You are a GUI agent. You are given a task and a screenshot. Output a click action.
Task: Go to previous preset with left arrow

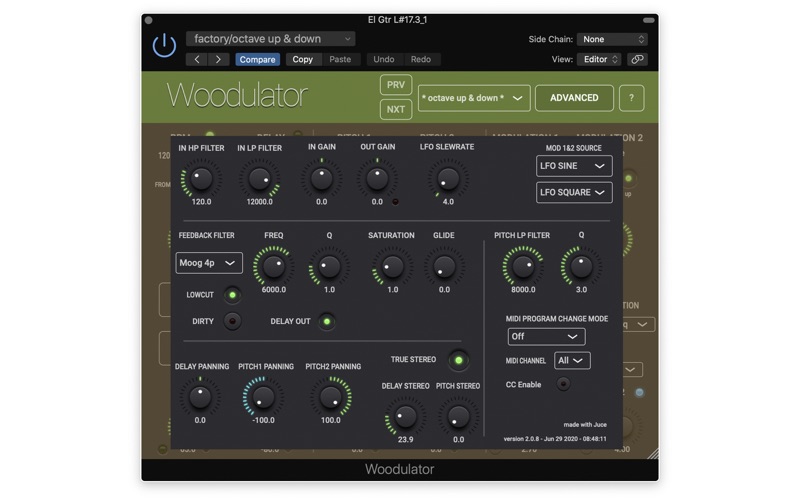tap(197, 59)
